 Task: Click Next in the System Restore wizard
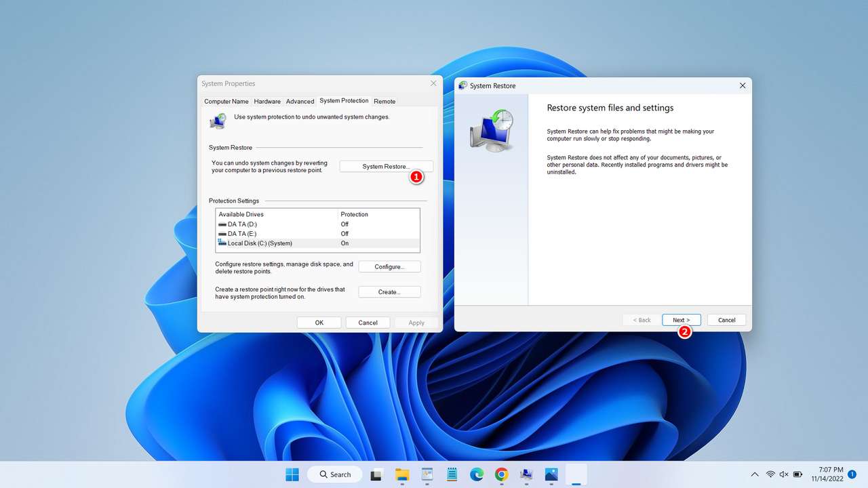click(681, 319)
